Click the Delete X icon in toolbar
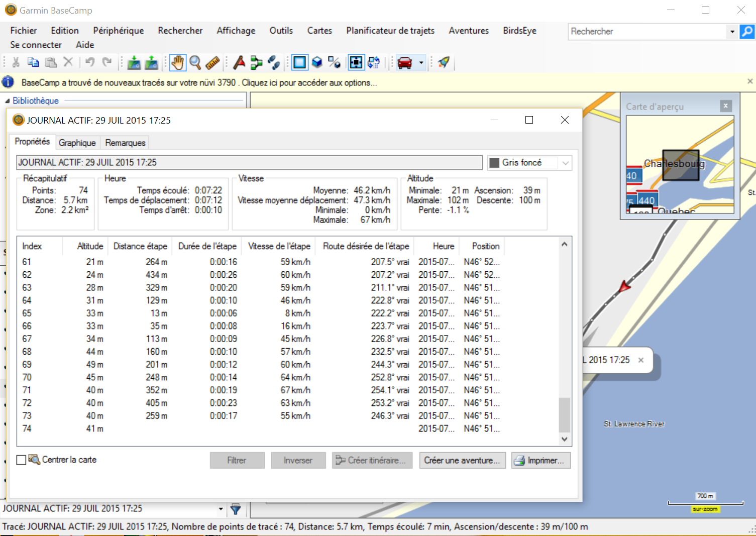756x536 pixels. [x=68, y=62]
